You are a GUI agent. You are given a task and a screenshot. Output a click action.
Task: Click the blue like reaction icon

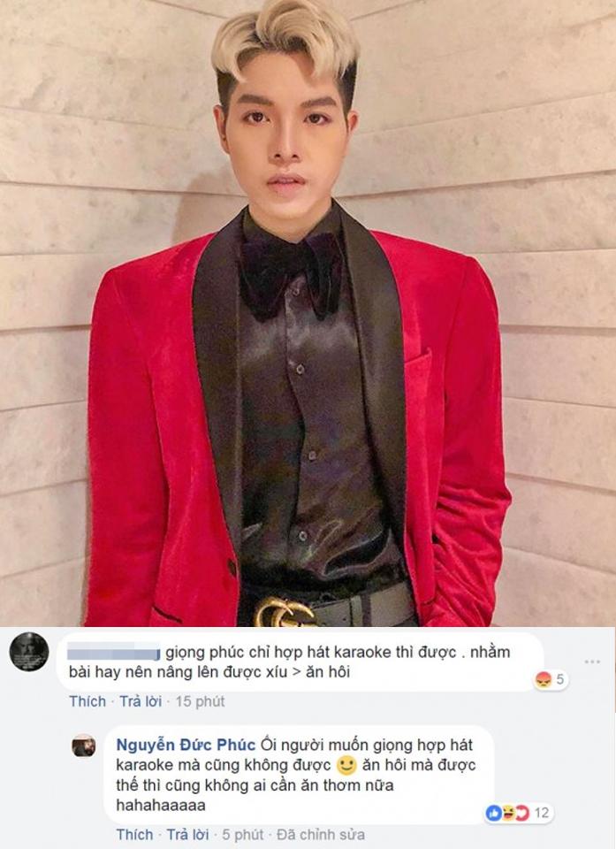tap(494, 813)
